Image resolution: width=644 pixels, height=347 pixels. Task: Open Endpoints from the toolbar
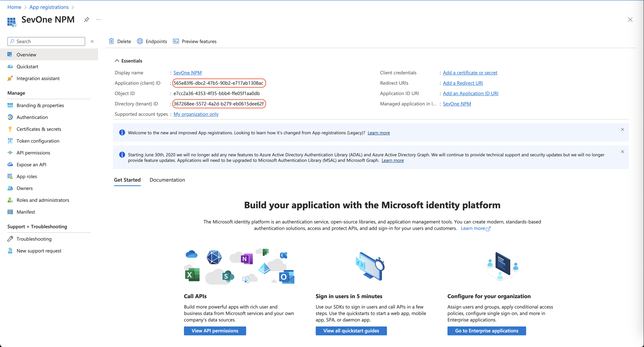click(152, 41)
